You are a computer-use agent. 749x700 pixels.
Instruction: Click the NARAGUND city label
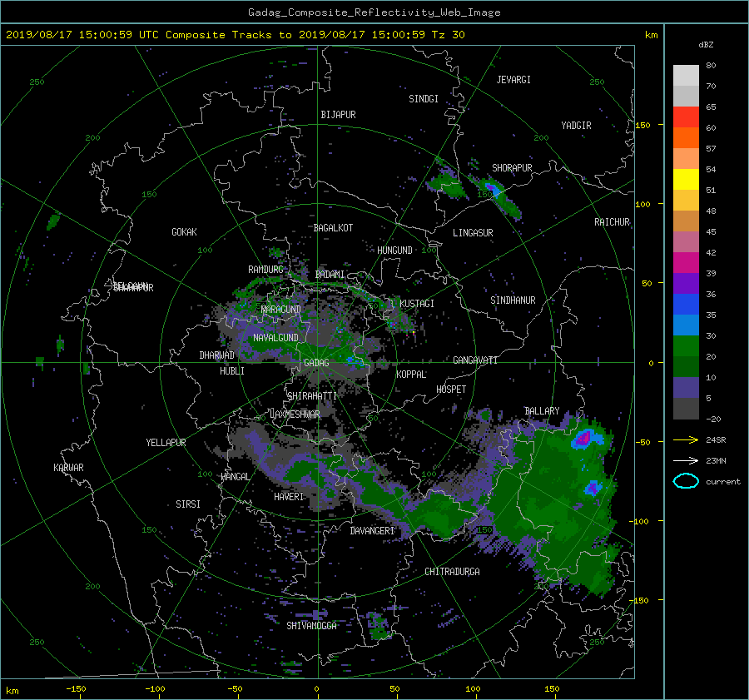tap(281, 309)
